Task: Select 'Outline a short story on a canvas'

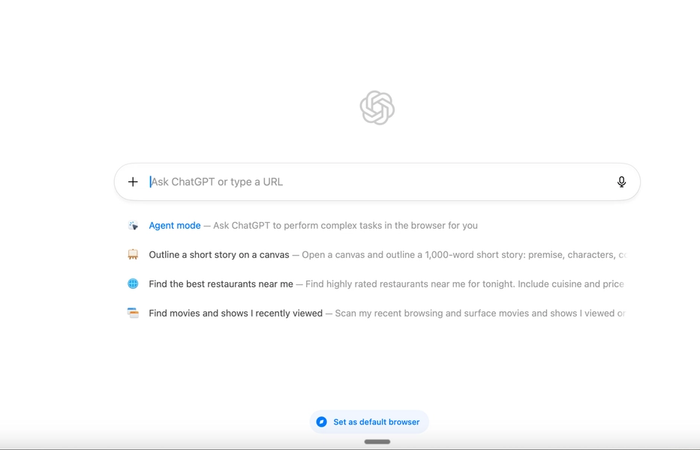Action: click(x=219, y=254)
